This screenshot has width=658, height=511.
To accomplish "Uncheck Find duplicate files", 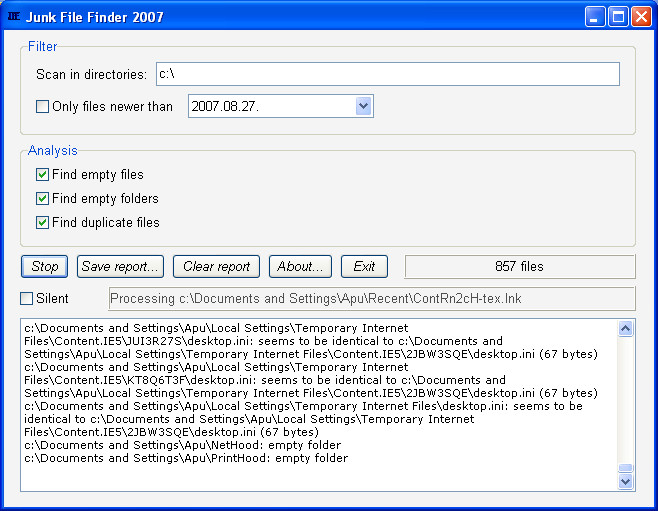I will [x=42, y=222].
